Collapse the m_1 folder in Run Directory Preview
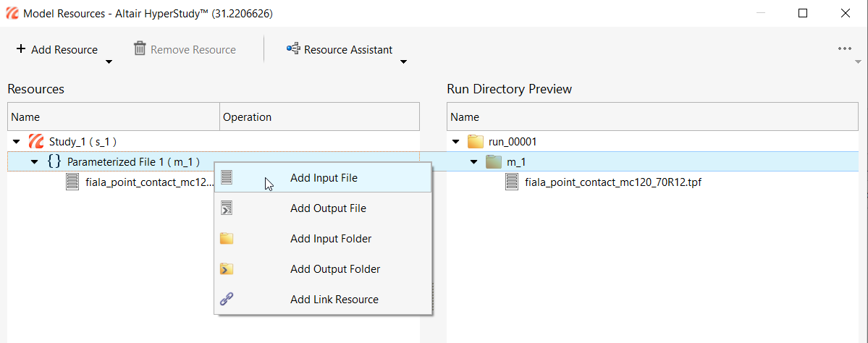This screenshot has width=868, height=343. click(474, 162)
